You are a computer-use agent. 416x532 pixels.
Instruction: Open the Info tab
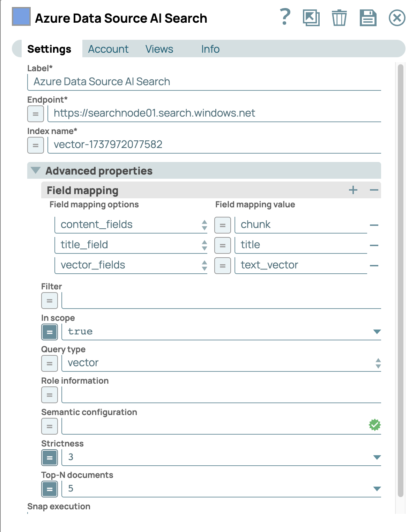point(210,49)
